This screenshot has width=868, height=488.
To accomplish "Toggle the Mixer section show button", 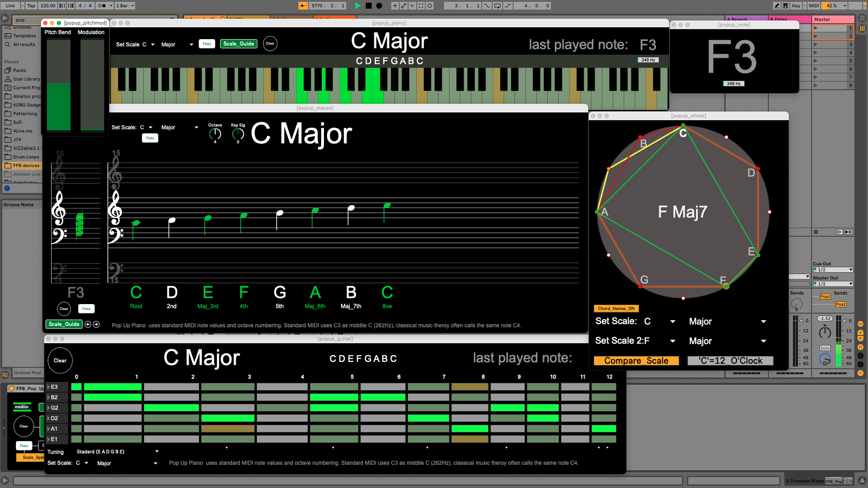I will [x=861, y=347].
